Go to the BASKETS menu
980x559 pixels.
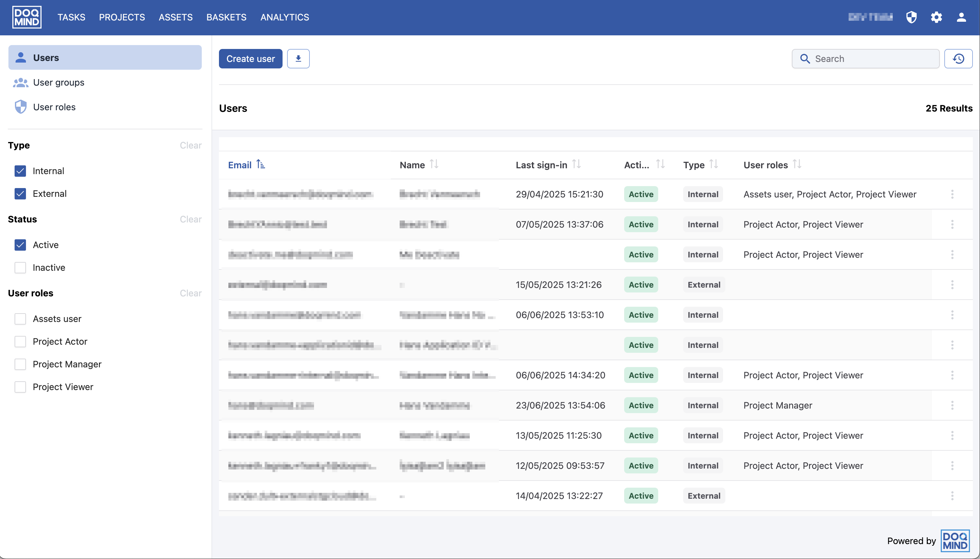(x=226, y=17)
